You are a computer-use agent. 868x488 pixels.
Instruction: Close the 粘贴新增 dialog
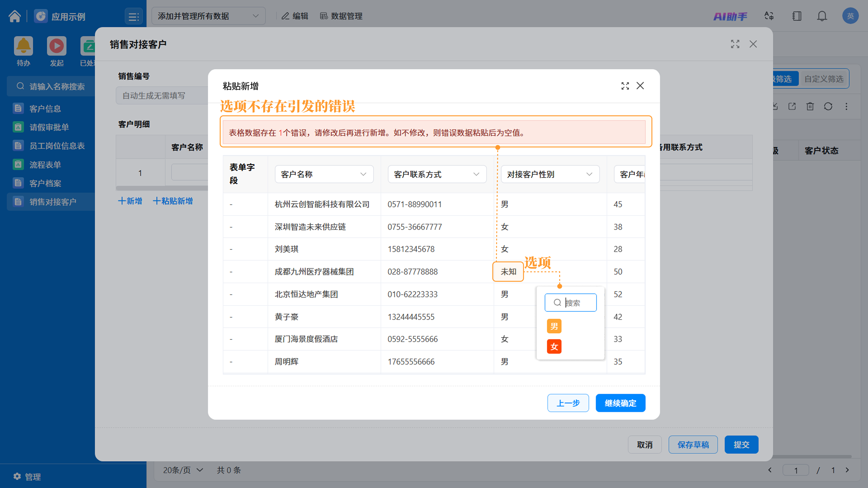coord(640,86)
